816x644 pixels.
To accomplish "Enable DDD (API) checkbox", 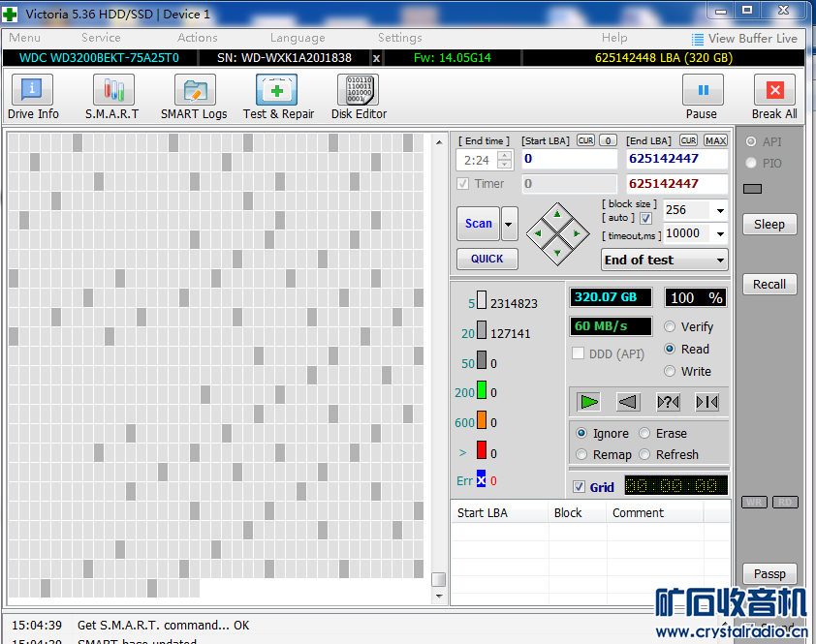I will click(x=578, y=353).
